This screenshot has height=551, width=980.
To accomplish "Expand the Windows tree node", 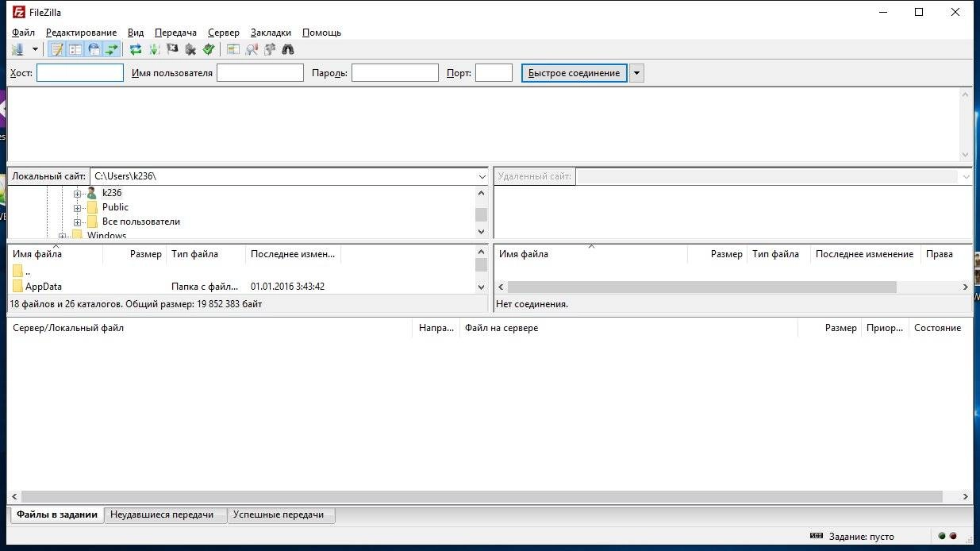I will click(x=63, y=236).
